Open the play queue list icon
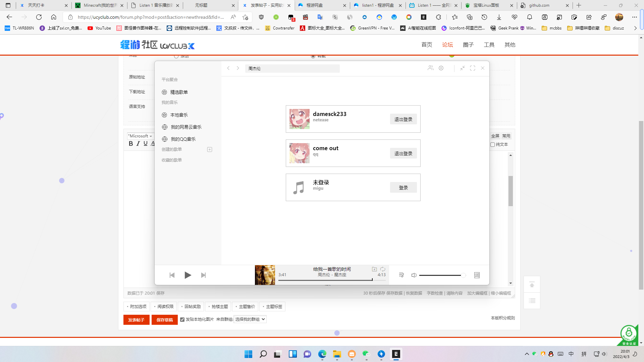The width and height of the screenshot is (644, 362). (x=401, y=275)
